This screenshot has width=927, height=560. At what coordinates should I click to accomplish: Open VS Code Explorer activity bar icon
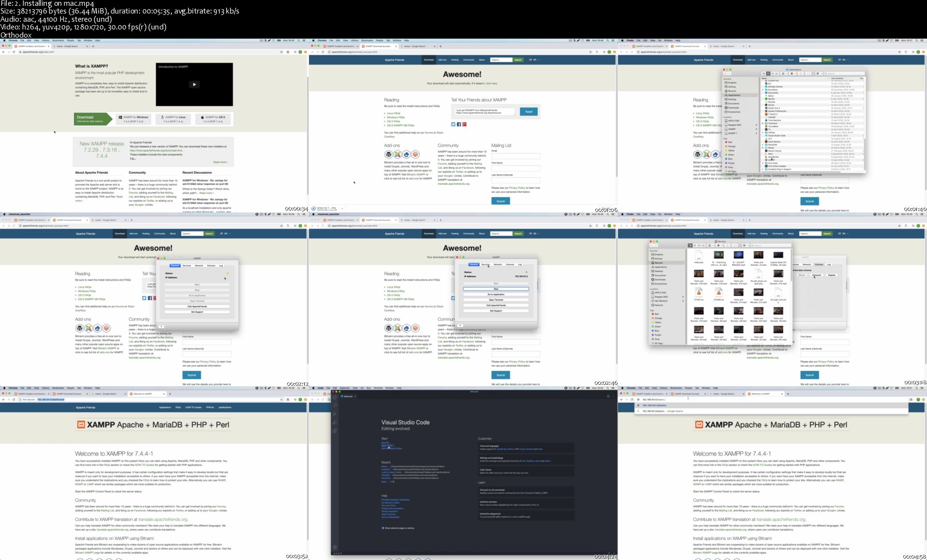335,397
